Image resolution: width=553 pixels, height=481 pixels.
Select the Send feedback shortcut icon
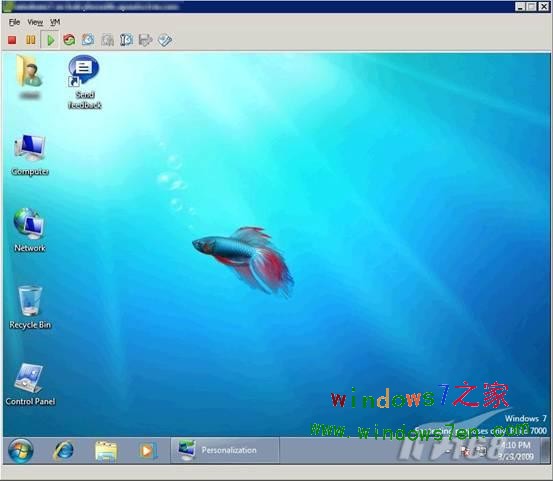pyautogui.click(x=83, y=71)
